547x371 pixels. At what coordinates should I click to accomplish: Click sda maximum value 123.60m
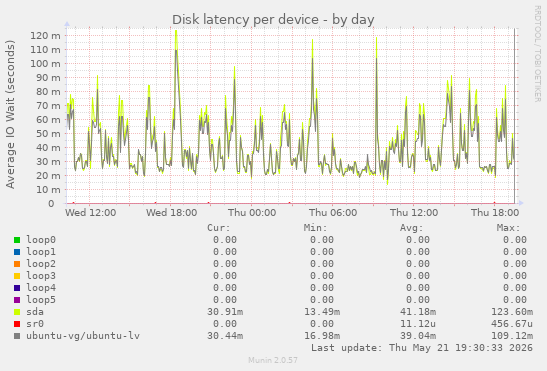coord(512,312)
